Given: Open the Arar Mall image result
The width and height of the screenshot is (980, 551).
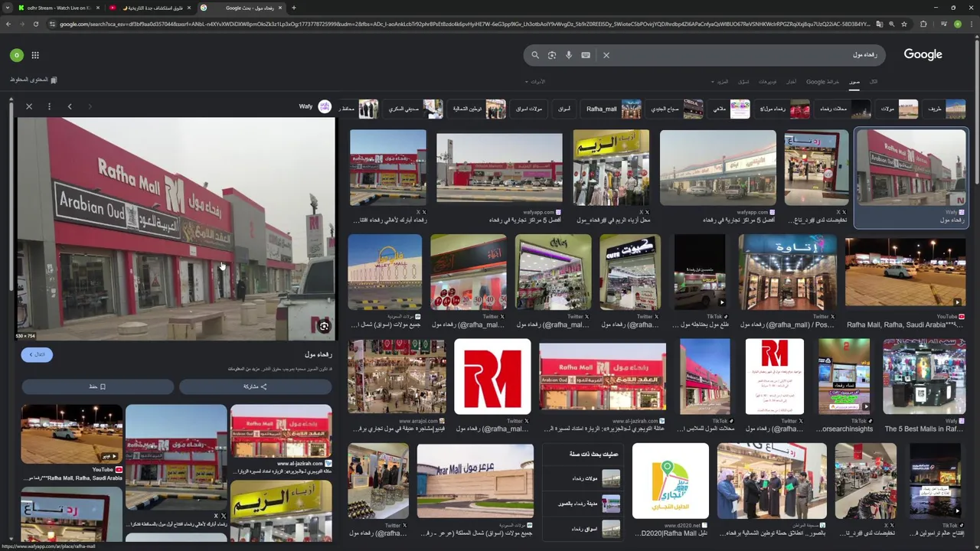Looking at the screenshot, I should 475,481.
